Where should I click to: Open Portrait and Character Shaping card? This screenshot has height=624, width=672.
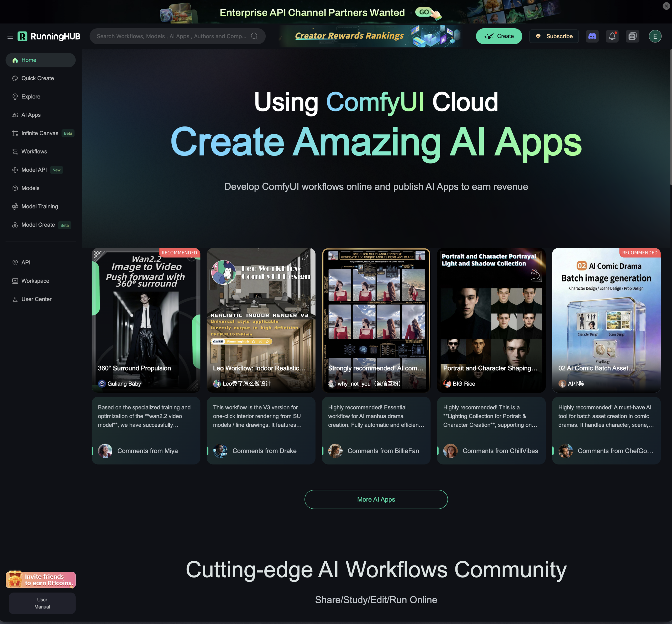[x=491, y=320]
